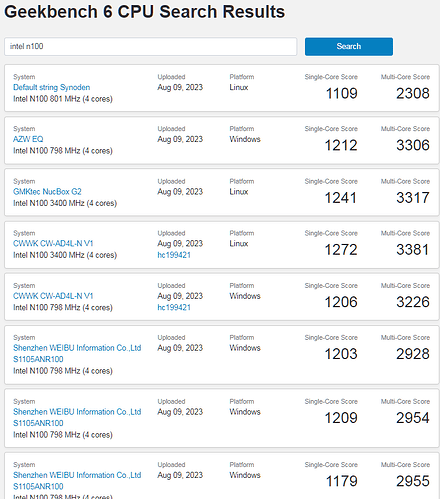Open the GMKtec NucBox G2 result
Screen dimensions: 440x499
pos(47,192)
